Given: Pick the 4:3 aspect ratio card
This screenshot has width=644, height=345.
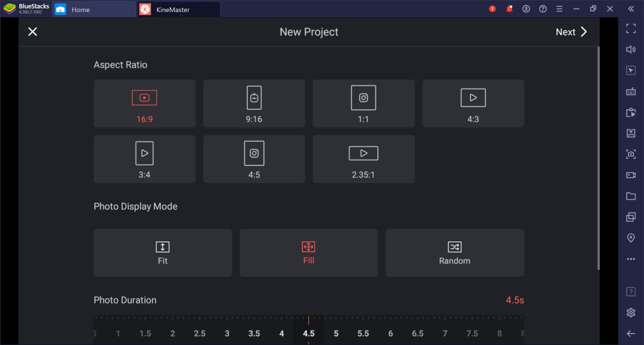Looking at the screenshot, I should coord(473,104).
